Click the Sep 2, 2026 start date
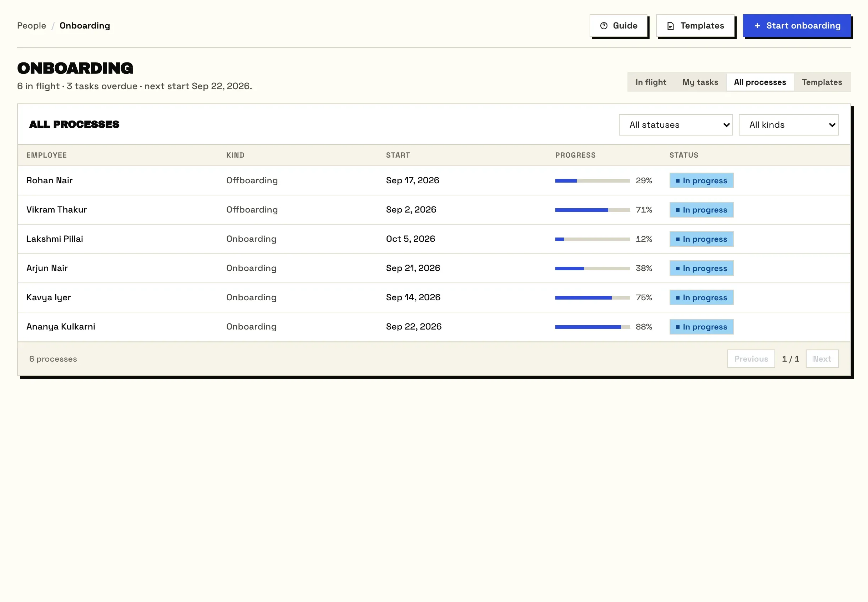 pyautogui.click(x=411, y=210)
